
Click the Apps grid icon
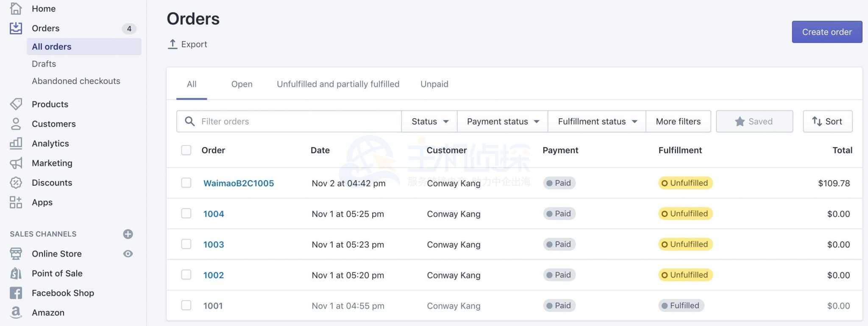click(16, 202)
